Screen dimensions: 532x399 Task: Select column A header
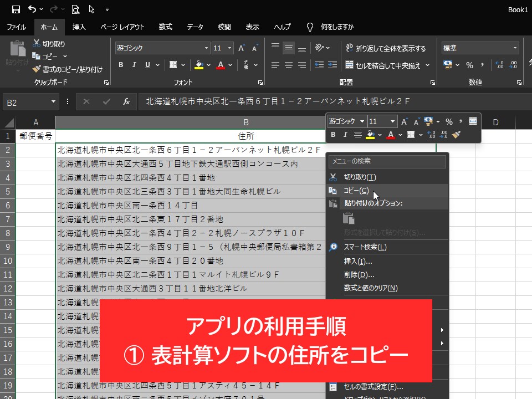point(35,122)
